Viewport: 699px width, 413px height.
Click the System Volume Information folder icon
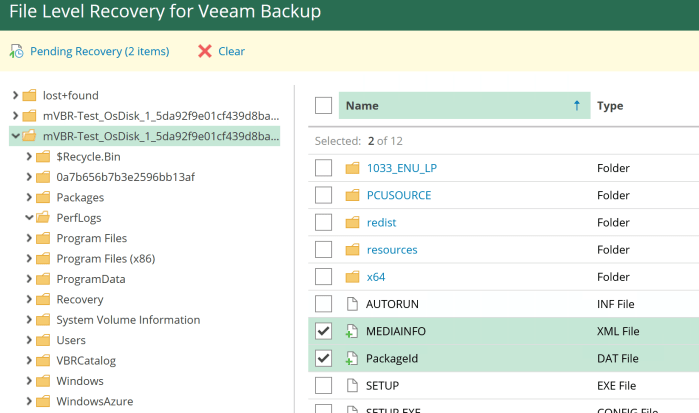coord(43,320)
